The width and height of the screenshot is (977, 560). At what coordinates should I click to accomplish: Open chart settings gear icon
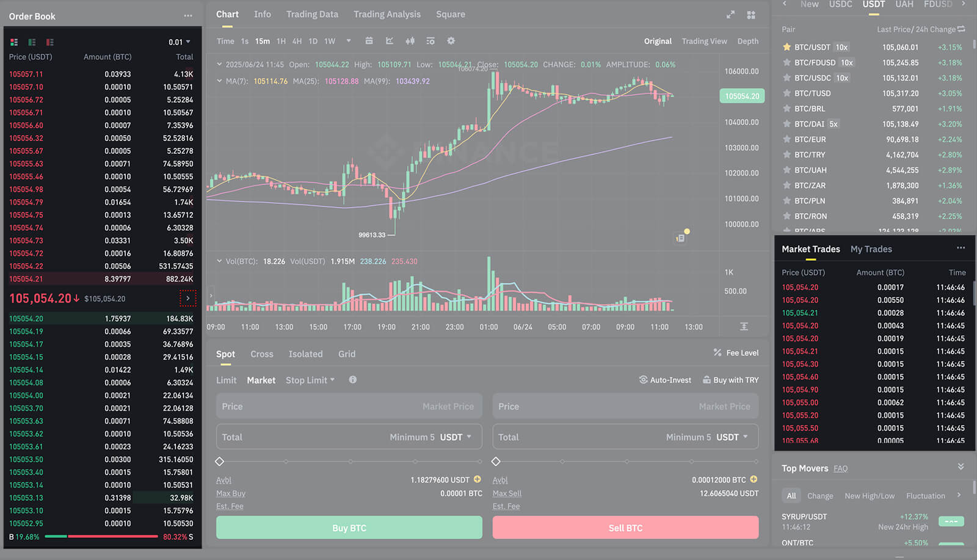click(451, 41)
